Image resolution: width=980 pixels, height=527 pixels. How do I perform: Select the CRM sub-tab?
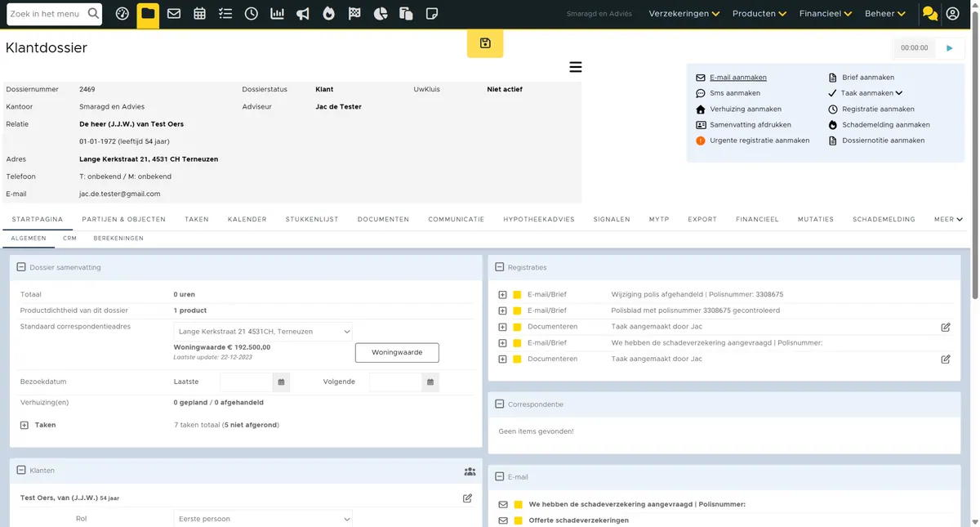pos(69,239)
